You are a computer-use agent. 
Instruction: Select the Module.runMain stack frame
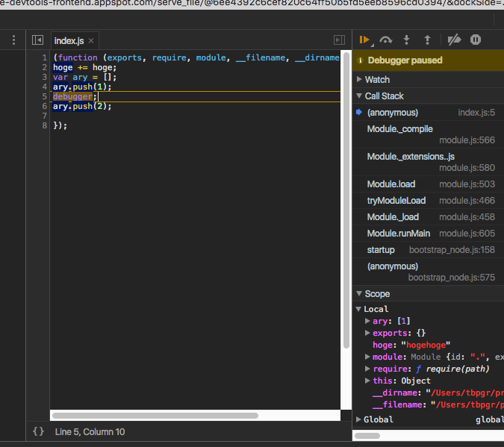[x=428, y=234]
